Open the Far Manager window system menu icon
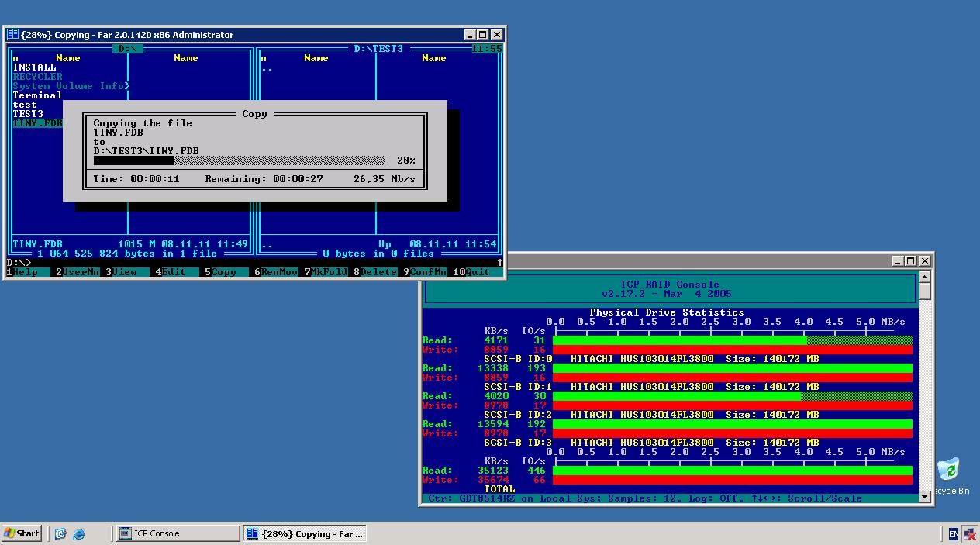 (x=12, y=35)
